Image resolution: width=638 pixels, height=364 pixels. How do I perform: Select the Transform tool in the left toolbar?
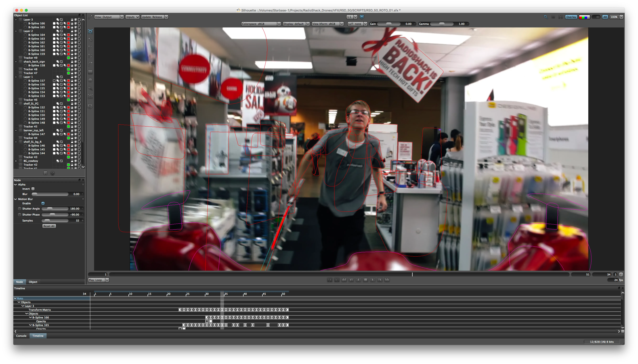tap(90, 31)
